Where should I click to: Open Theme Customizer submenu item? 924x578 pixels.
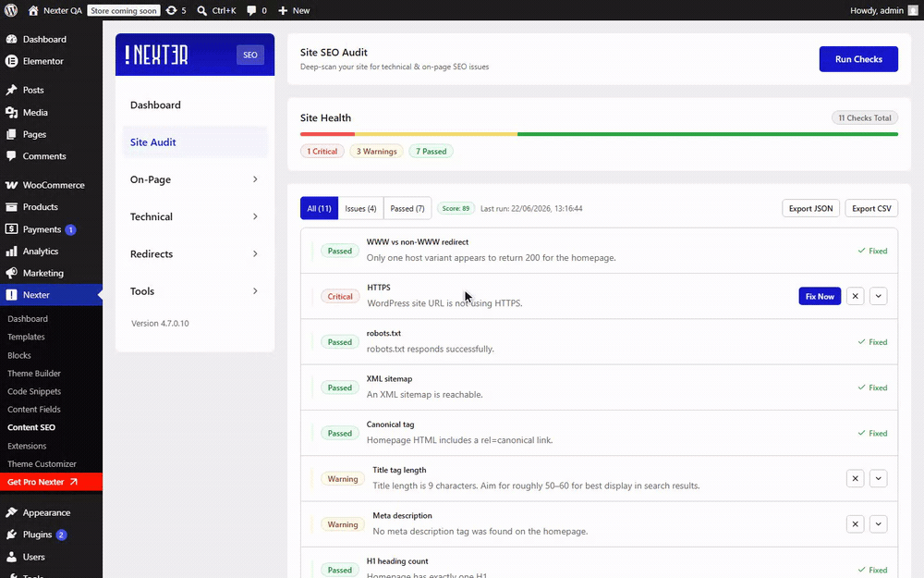click(x=42, y=463)
